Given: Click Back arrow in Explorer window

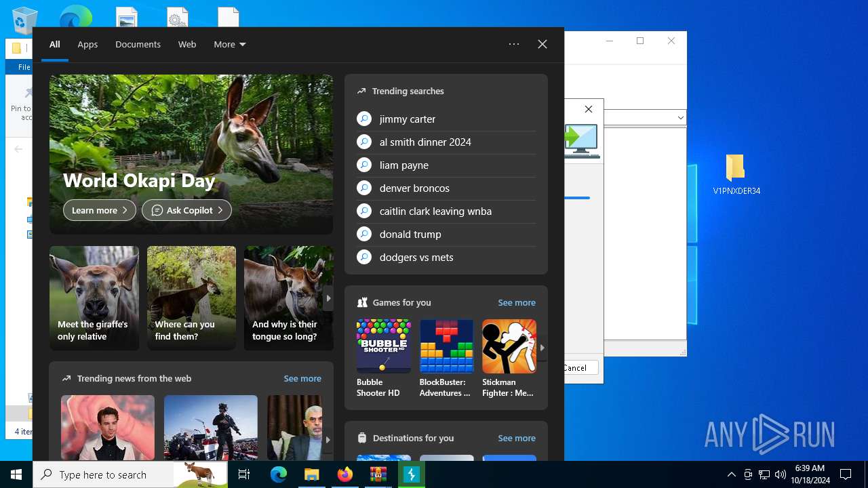Looking at the screenshot, I should click(18, 149).
